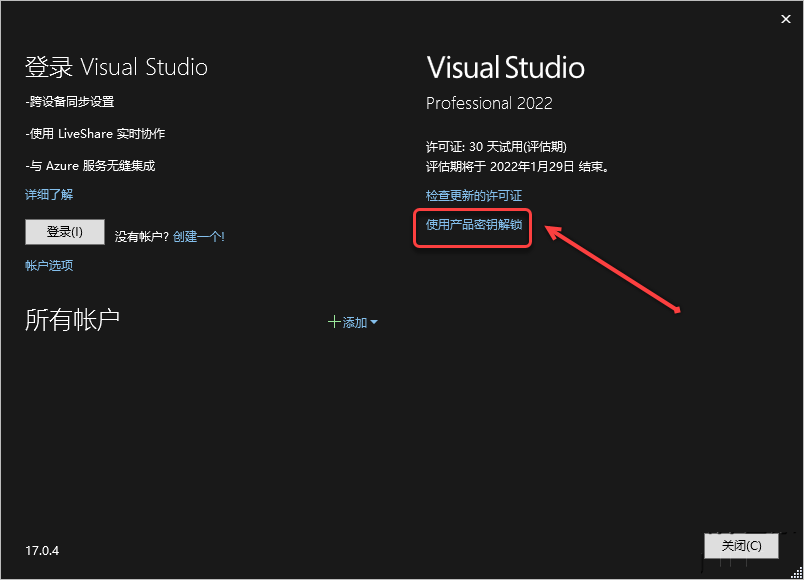The image size is (804, 580).
Task: Click the 没有帐户? text
Action: tap(142, 236)
